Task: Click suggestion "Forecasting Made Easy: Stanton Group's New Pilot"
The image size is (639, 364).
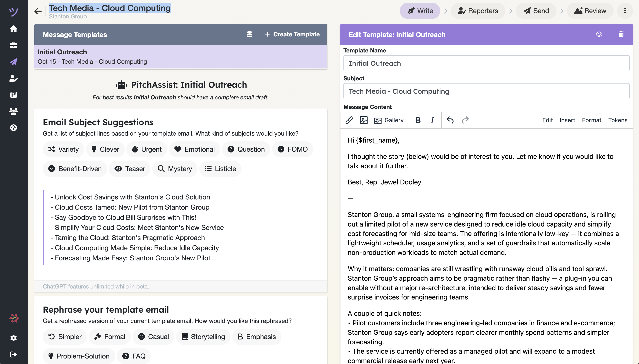Action: point(132,258)
